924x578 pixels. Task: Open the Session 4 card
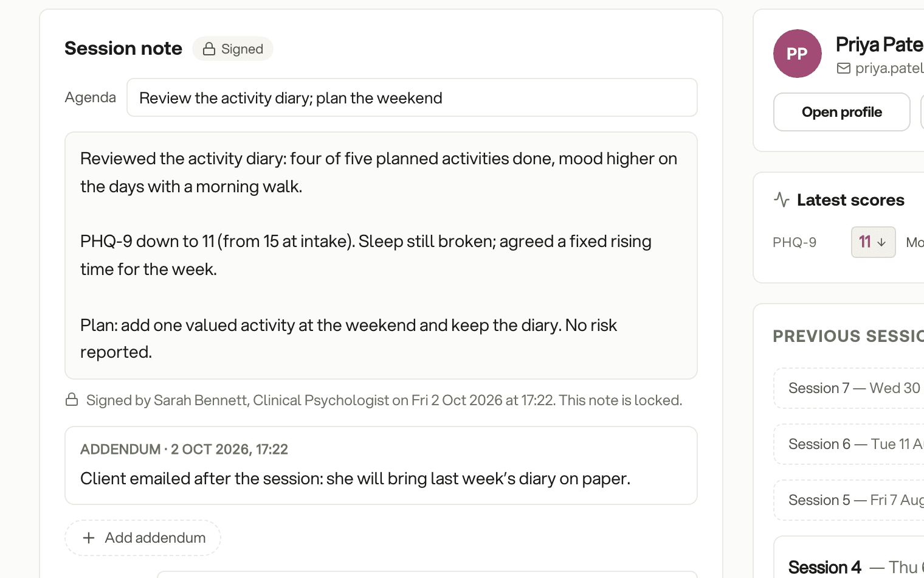849,557
